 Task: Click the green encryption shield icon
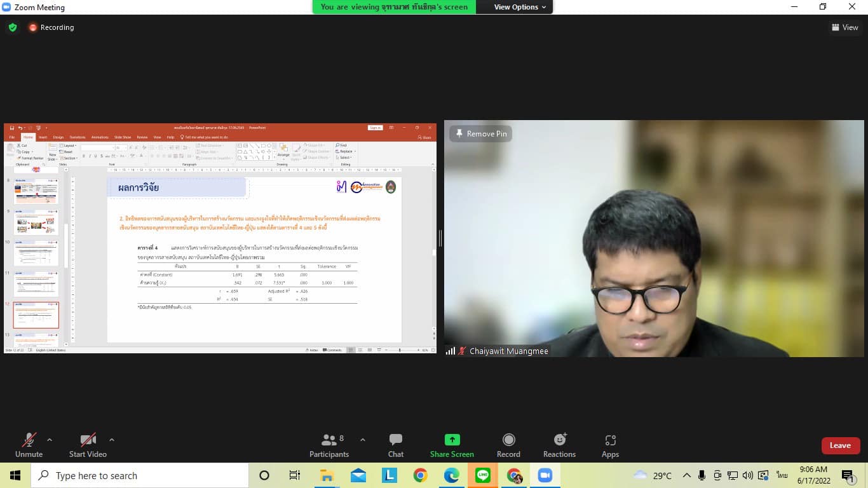(x=12, y=27)
